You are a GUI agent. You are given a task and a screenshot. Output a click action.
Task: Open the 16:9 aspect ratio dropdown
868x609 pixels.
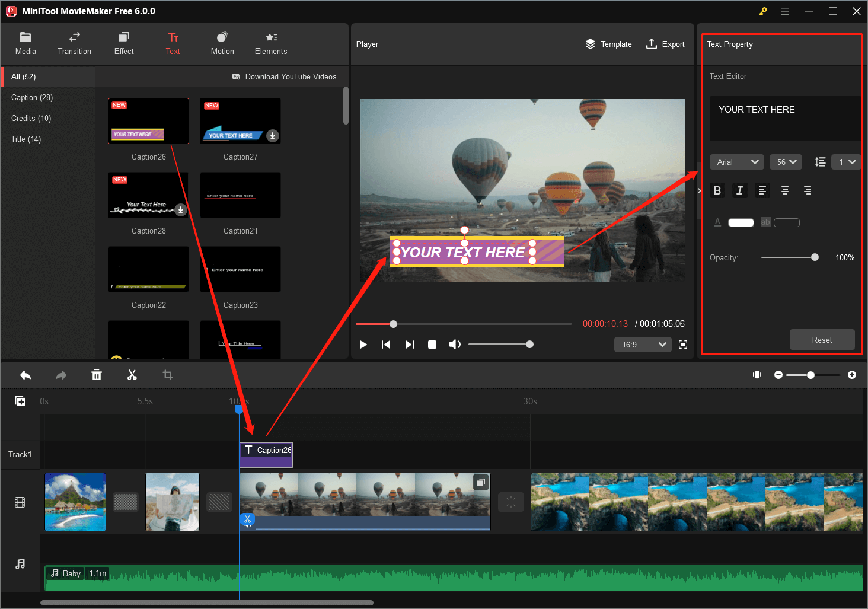tap(643, 345)
